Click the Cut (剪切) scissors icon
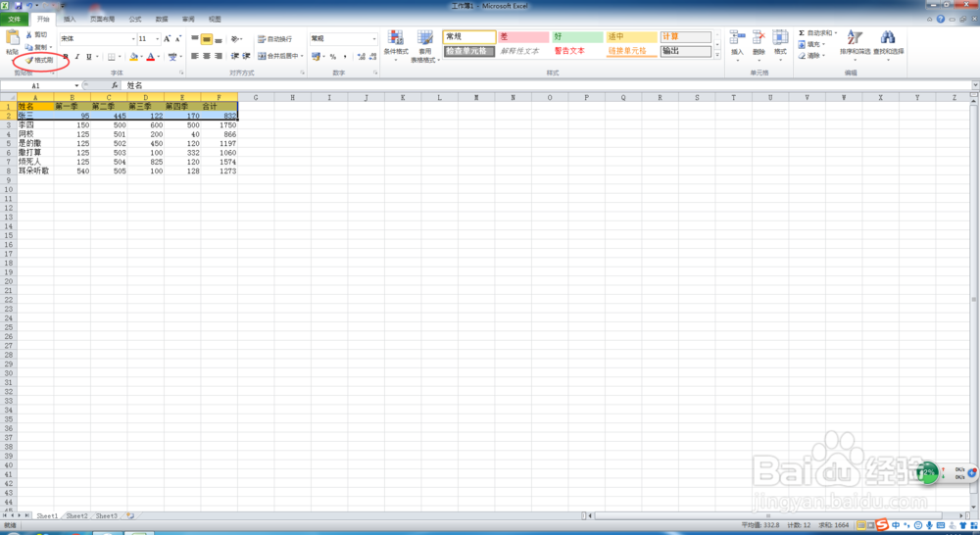The height and width of the screenshot is (535, 980). click(28, 35)
